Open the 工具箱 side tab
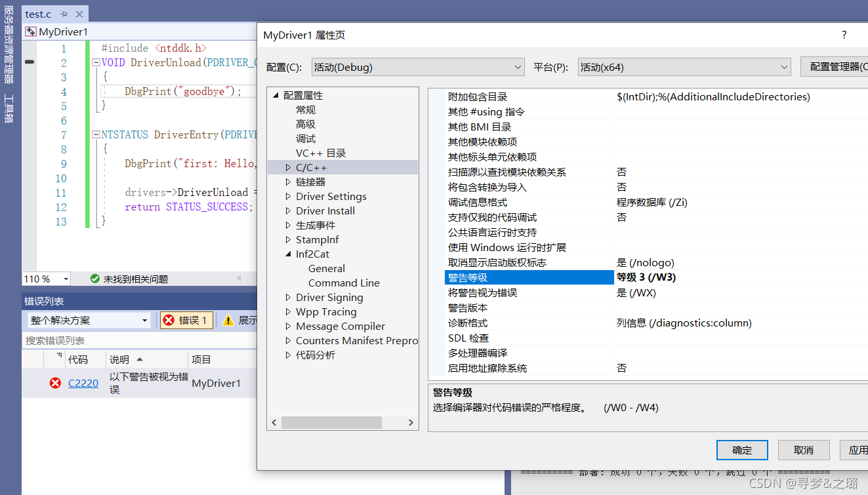 click(9, 109)
